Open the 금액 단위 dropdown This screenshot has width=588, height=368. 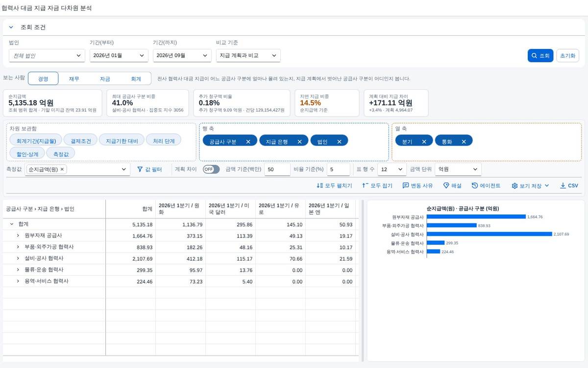[458, 169]
